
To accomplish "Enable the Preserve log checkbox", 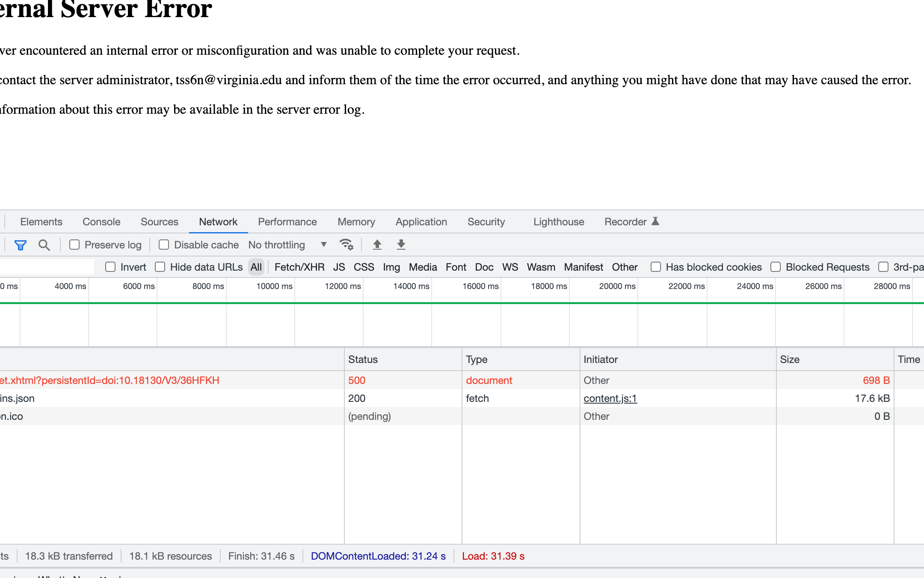I will click(x=74, y=245).
